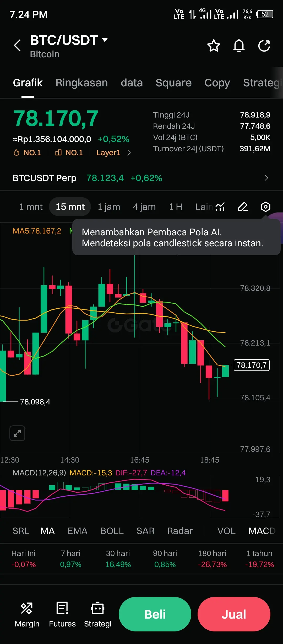Expand the tags chevron after Layer1
Screen dimensions: 283x644
coord(129,153)
